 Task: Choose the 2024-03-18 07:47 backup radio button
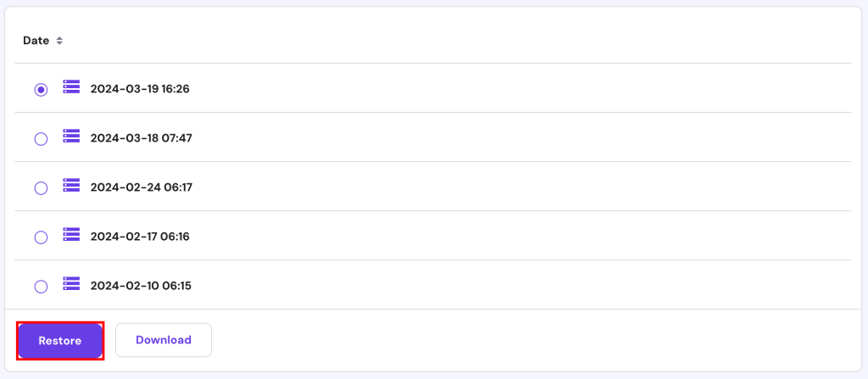(x=41, y=139)
